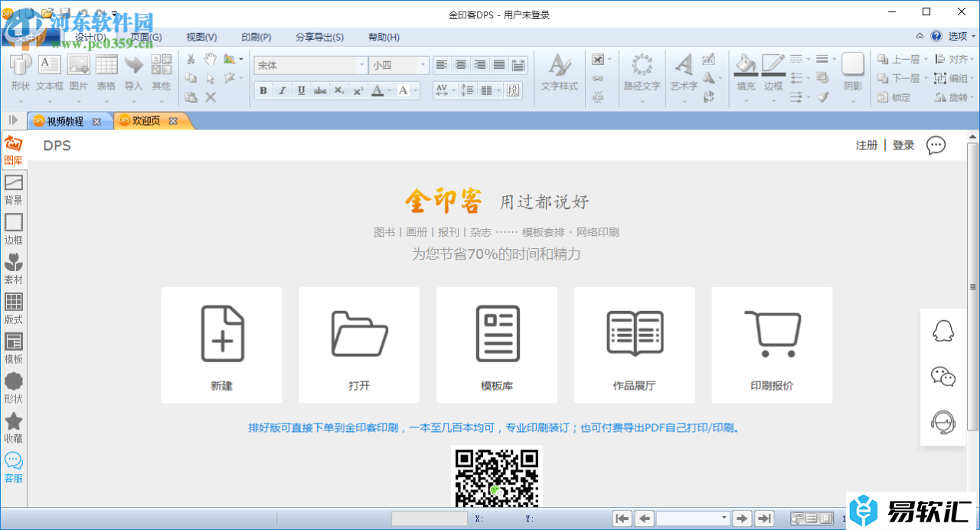
Task: Open the 图库 gallery panel in sidebar
Action: coord(13,150)
